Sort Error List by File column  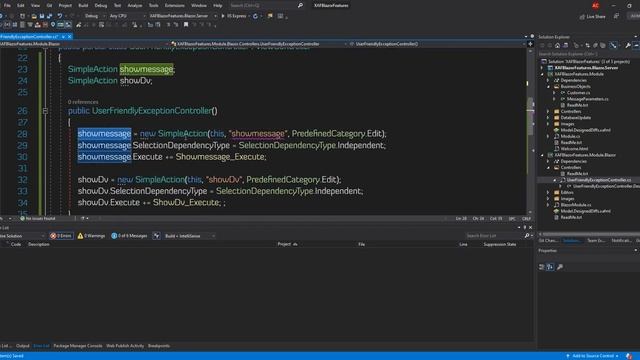point(362,244)
